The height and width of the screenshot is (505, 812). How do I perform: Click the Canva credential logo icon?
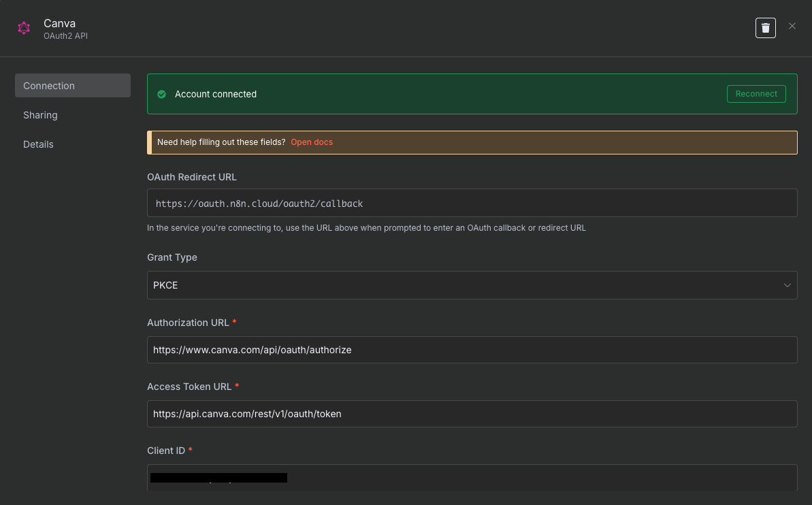pyautogui.click(x=24, y=28)
